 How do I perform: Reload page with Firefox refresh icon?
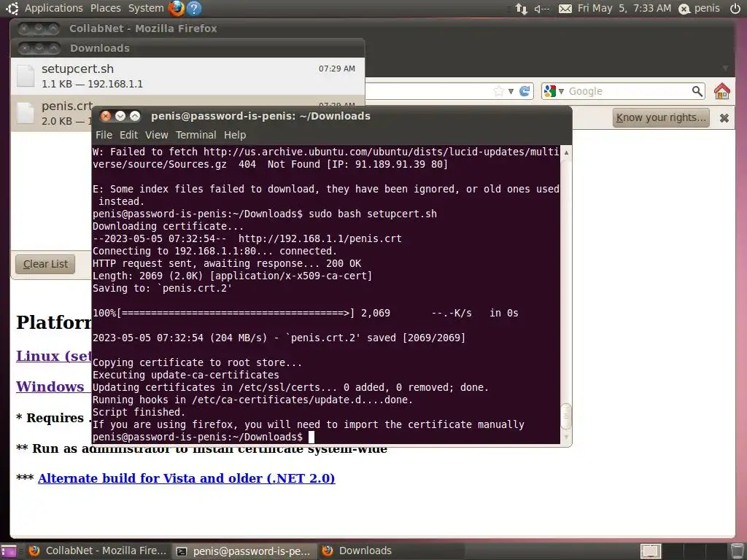pyautogui.click(x=525, y=91)
